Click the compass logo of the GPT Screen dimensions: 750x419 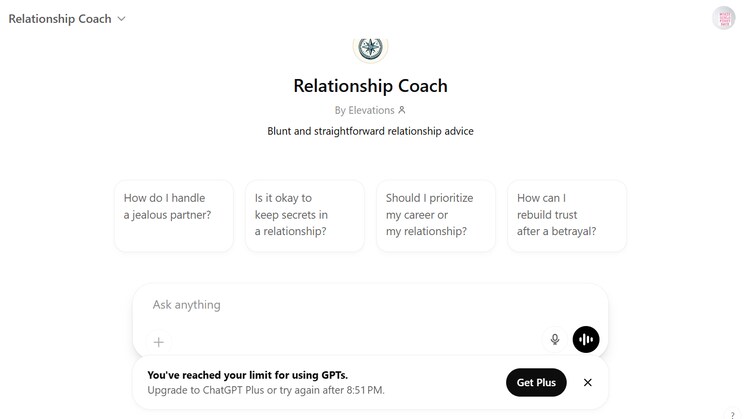pyautogui.click(x=371, y=47)
